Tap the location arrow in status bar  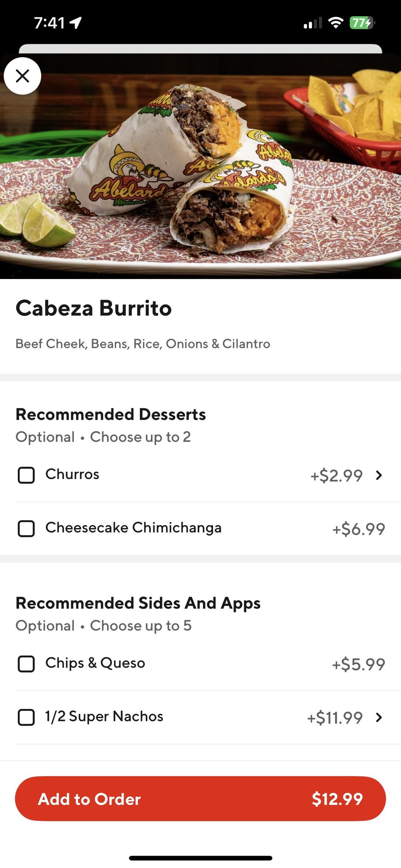(76, 23)
